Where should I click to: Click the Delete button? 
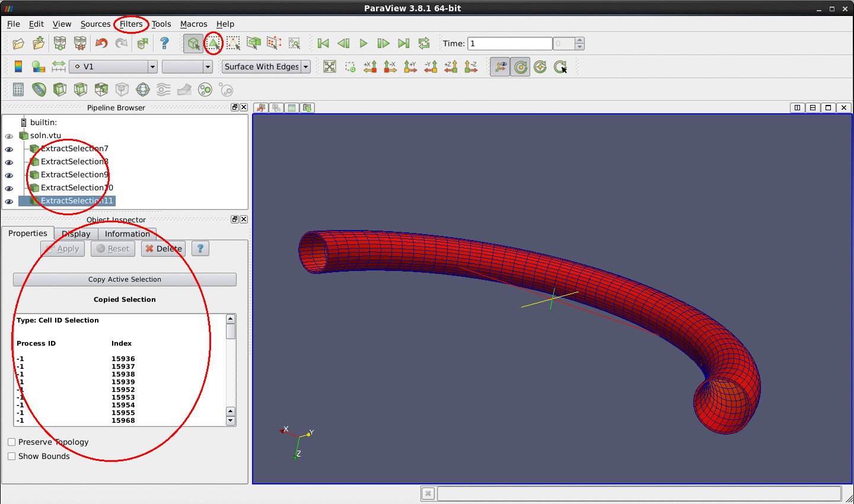(163, 248)
